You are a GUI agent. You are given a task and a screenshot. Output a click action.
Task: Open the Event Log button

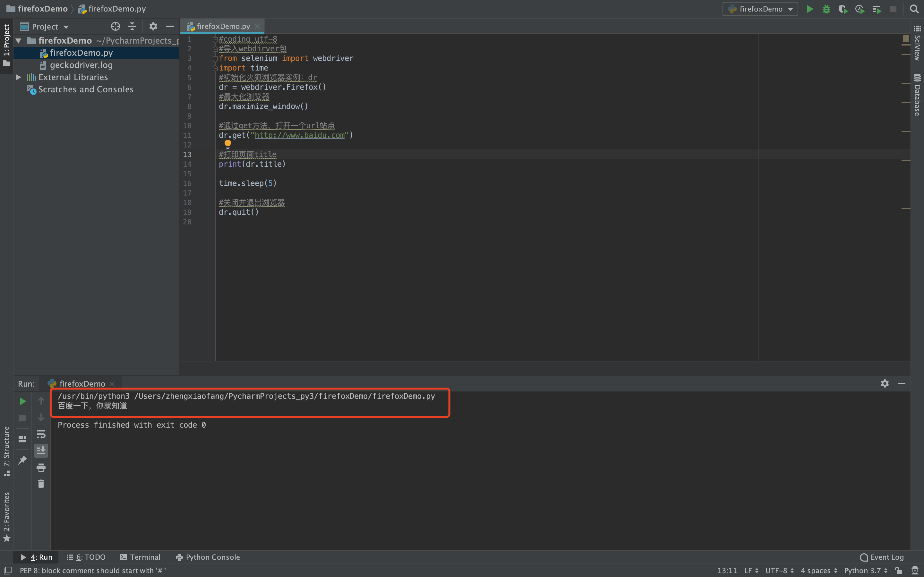point(882,557)
